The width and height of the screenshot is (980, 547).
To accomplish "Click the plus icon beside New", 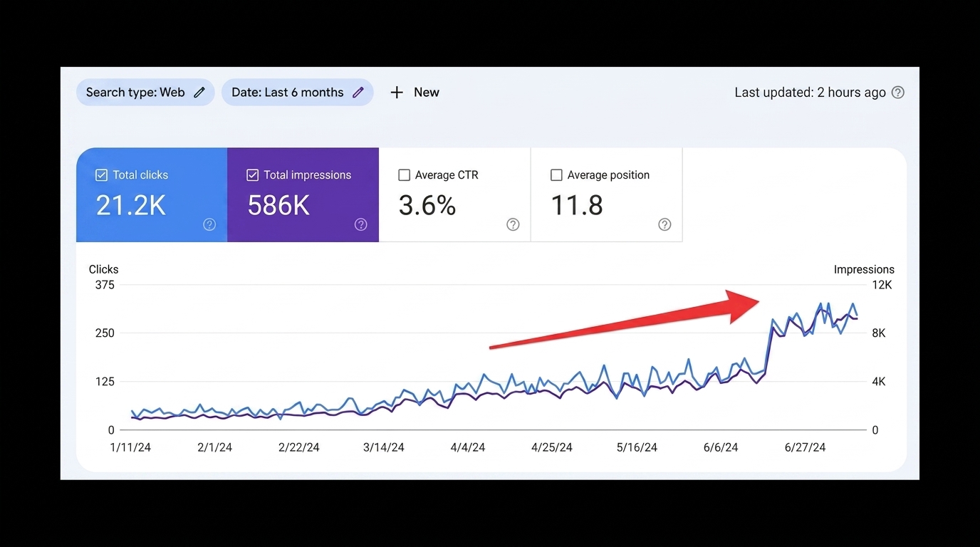I will (x=397, y=93).
